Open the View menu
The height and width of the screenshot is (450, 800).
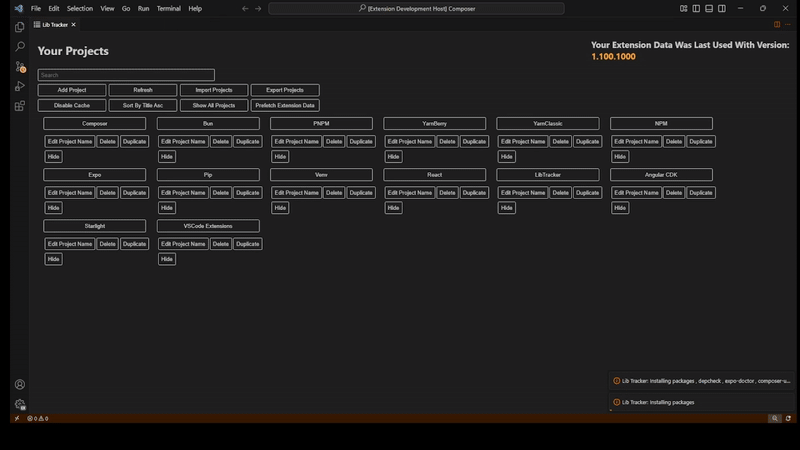click(107, 8)
